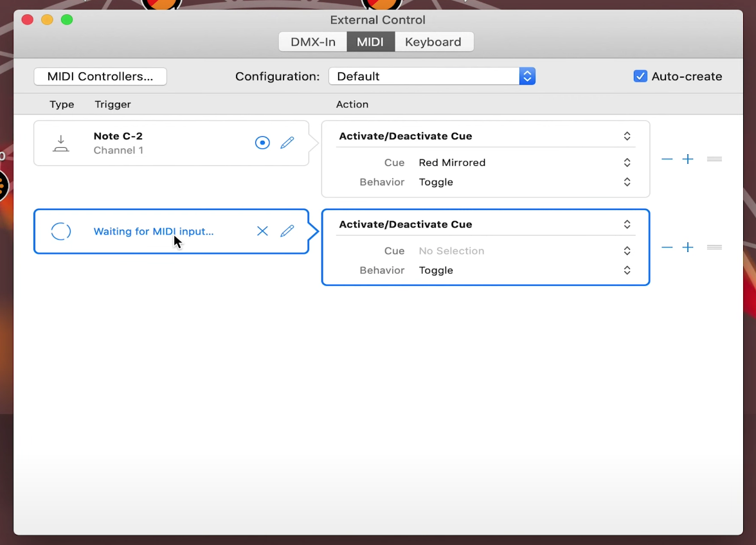
Task: Open the Configuration Default dropdown
Action: [431, 76]
